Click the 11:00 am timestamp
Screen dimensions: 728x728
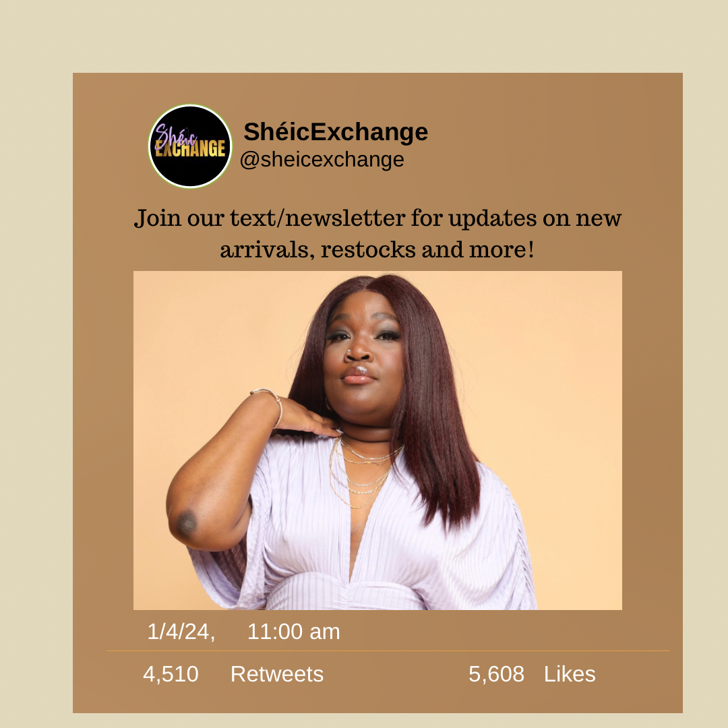click(x=293, y=632)
